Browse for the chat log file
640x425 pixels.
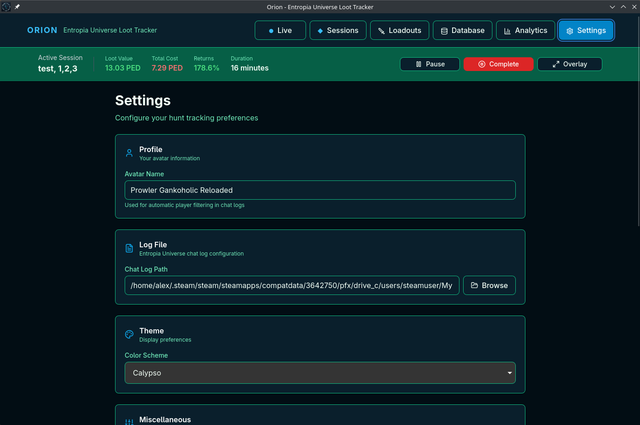(x=489, y=285)
